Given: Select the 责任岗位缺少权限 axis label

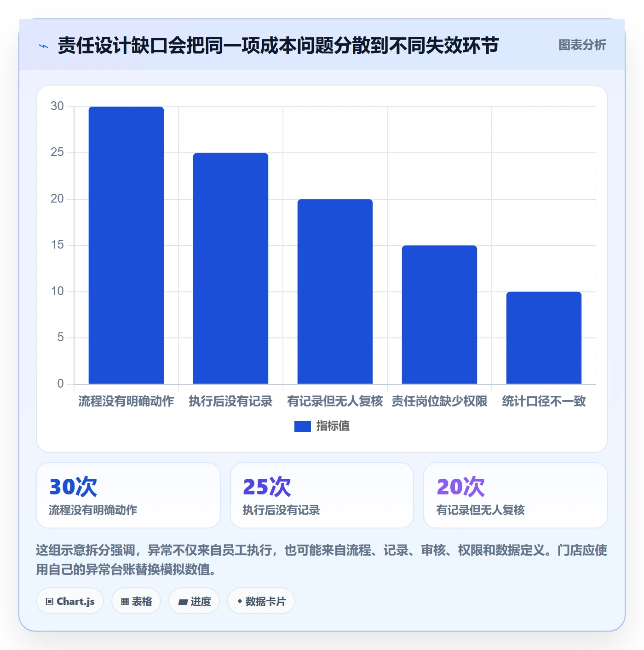Looking at the screenshot, I should coord(439,401).
